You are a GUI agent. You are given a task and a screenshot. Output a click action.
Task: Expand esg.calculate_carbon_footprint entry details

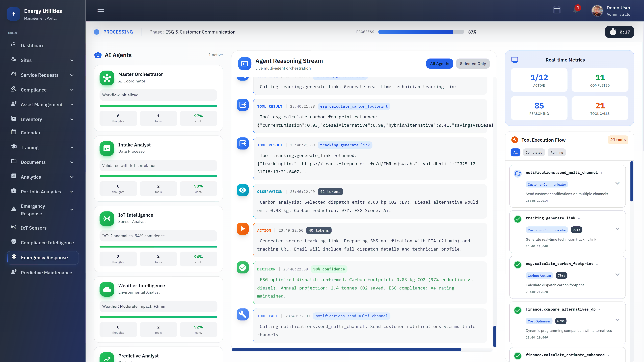click(618, 274)
